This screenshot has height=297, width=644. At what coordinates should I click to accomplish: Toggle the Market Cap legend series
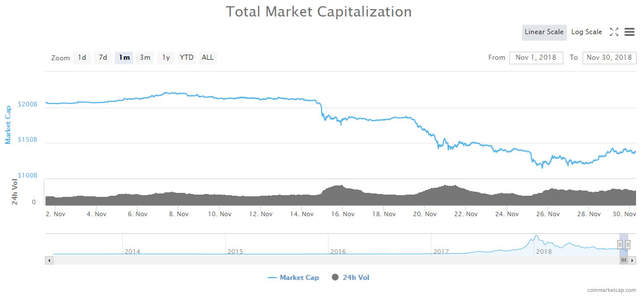293,278
